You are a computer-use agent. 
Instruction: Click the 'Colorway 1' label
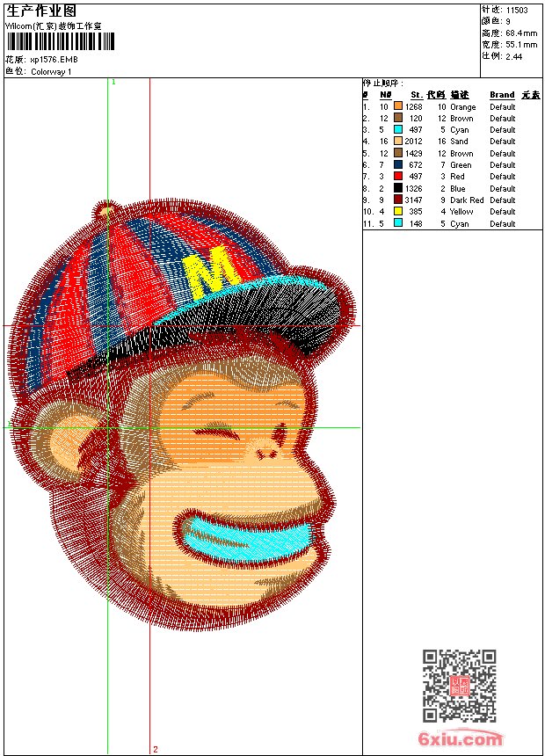(x=51, y=72)
